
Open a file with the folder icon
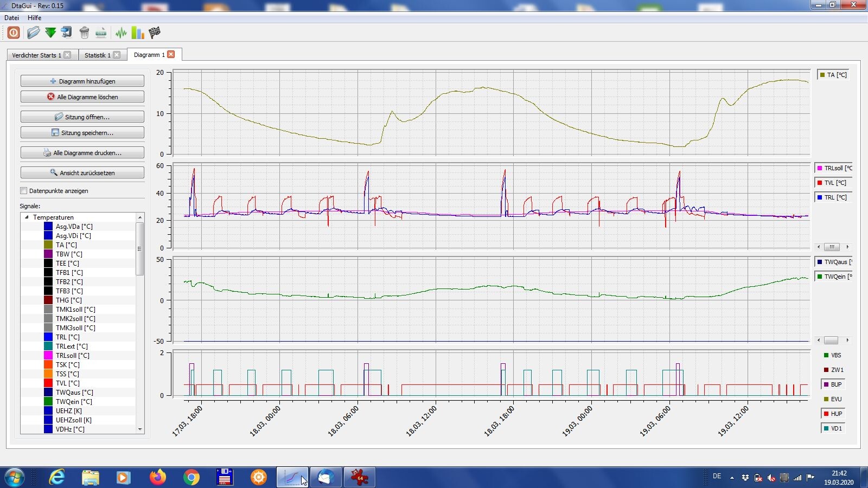(x=33, y=33)
